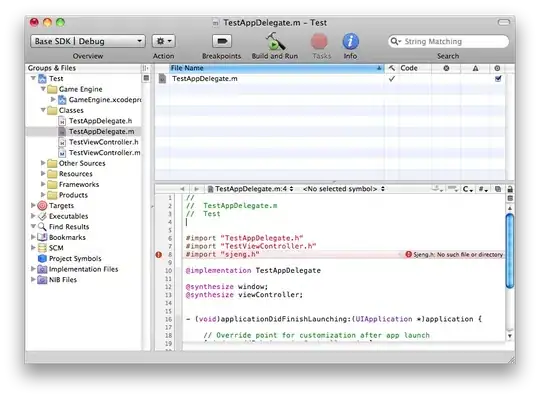Click the lock icon in editor navigation bar
The width and height of the screenshot is (540, 398).
510,189
